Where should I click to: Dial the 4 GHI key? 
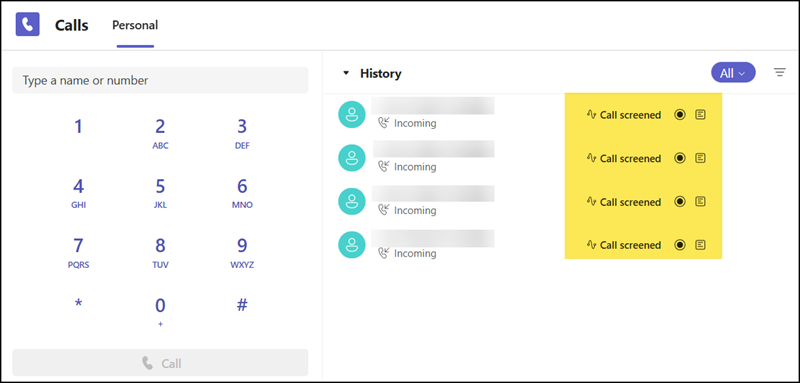78,194
